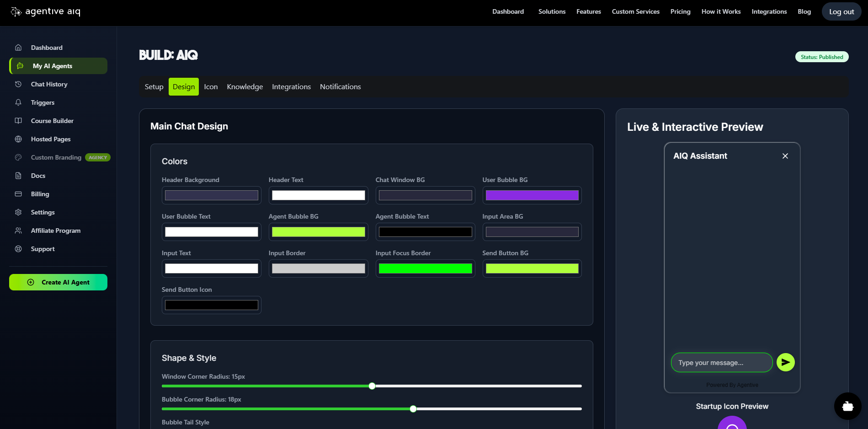The height and width of the screenshot is (429, 868).
Task: Open Course Builder in the sidebar
Action: tap(52, 121)
